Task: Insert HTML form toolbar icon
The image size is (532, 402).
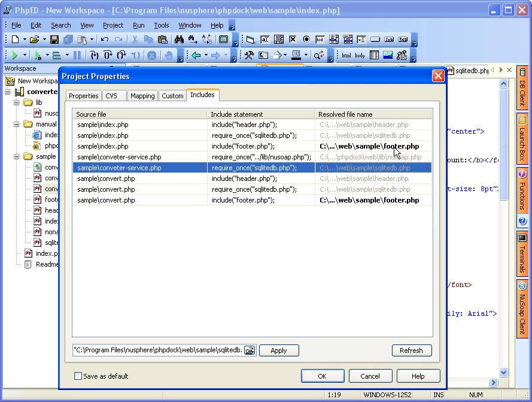Action: point(250,40)
